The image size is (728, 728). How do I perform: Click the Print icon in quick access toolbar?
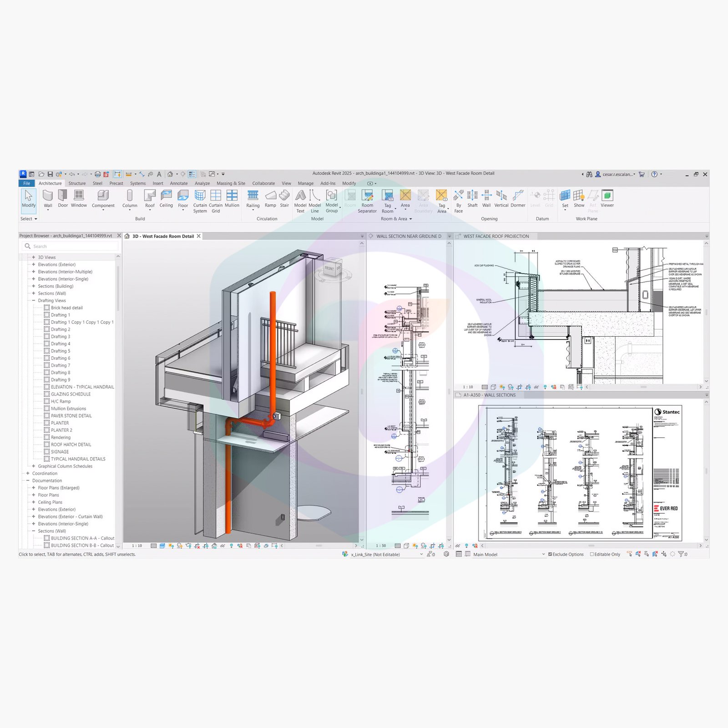(97, 174)
